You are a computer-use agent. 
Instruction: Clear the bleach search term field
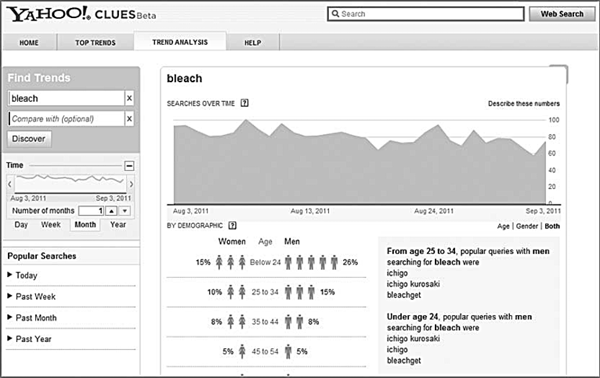(x=129, y=98)
